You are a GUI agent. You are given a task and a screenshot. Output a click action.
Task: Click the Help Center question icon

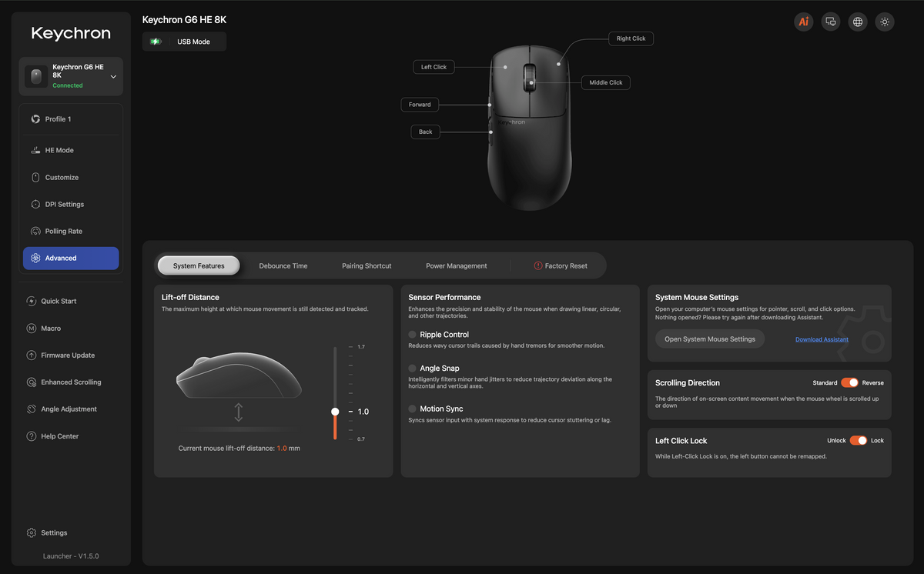(x=32, y=436)
